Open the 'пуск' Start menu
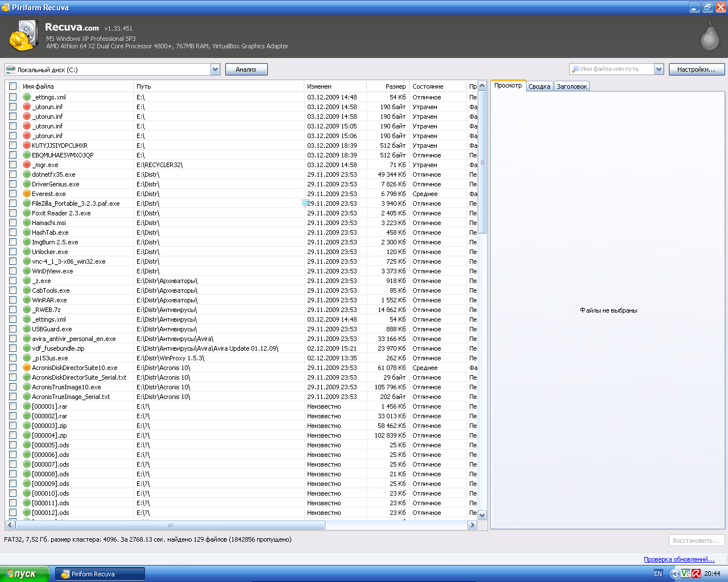 [x=25, y=573]
